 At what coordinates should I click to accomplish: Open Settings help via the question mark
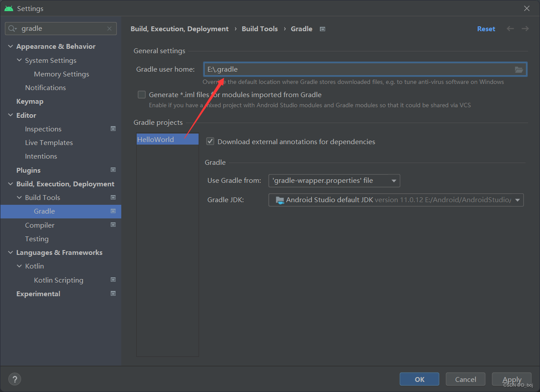14,379
